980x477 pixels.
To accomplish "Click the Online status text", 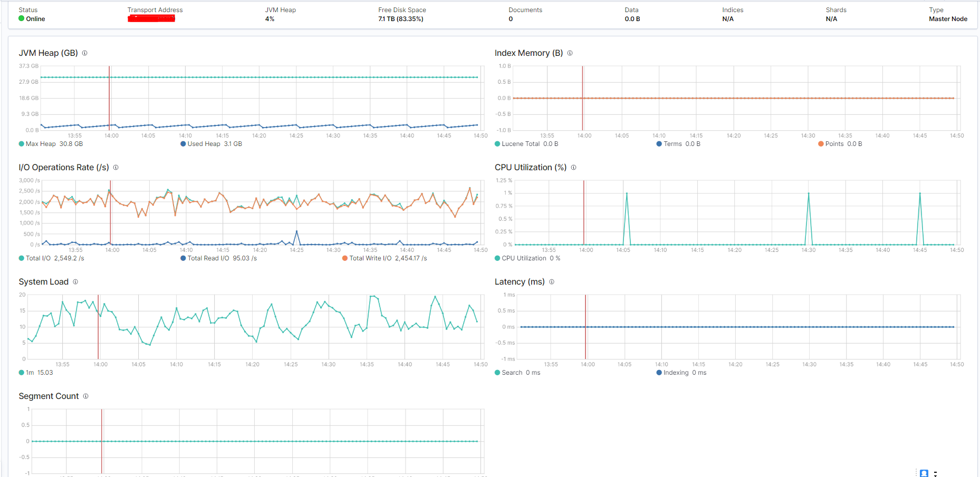I will pos(35,19).
